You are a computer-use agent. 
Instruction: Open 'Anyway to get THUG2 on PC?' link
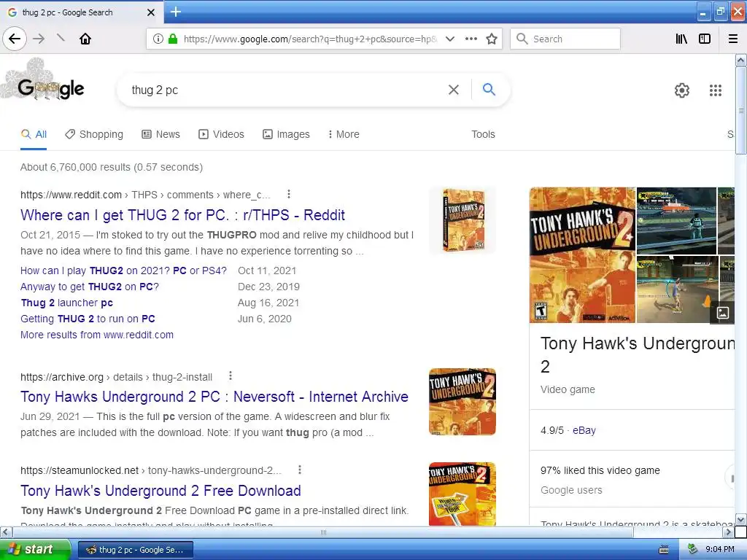[x=90, y=287]
